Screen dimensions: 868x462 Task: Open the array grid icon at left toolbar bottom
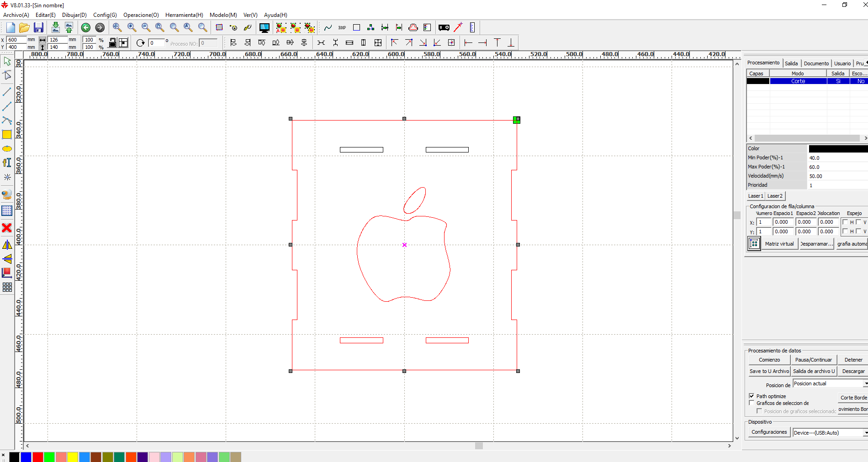click(x=7, y=287)
